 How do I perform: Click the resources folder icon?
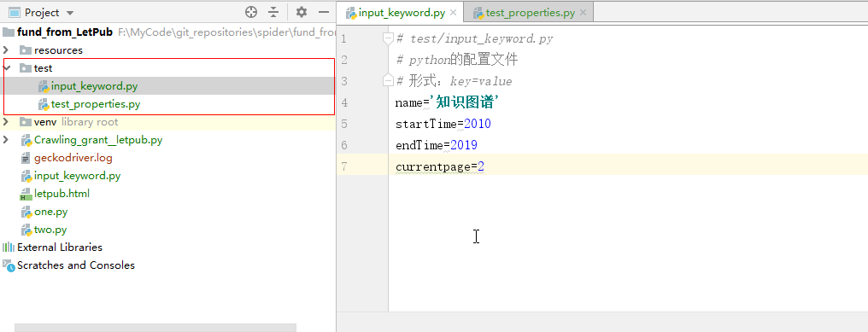click(26, 50)
